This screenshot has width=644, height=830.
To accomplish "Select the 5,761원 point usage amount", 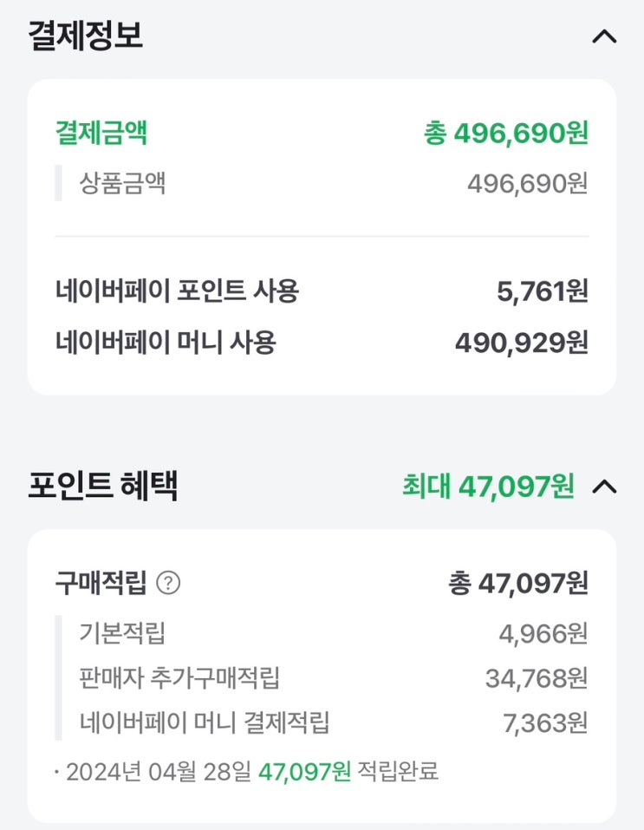I will point(542,291).
